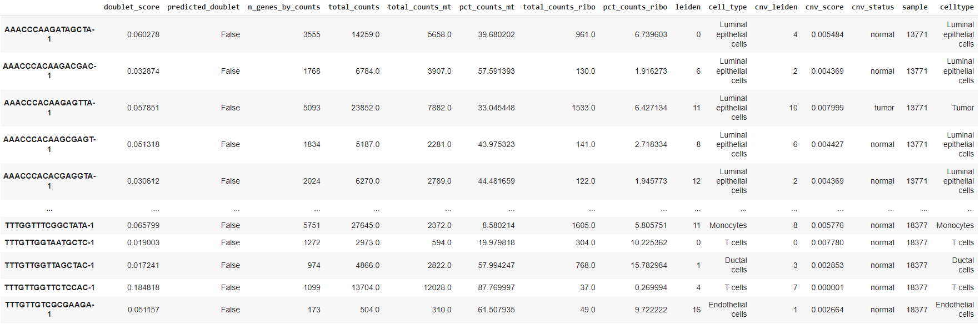The width and height of the screenshot is (980, 324).
Task: Click the total_counts_mt column header
Action: [x=419, y=7]
